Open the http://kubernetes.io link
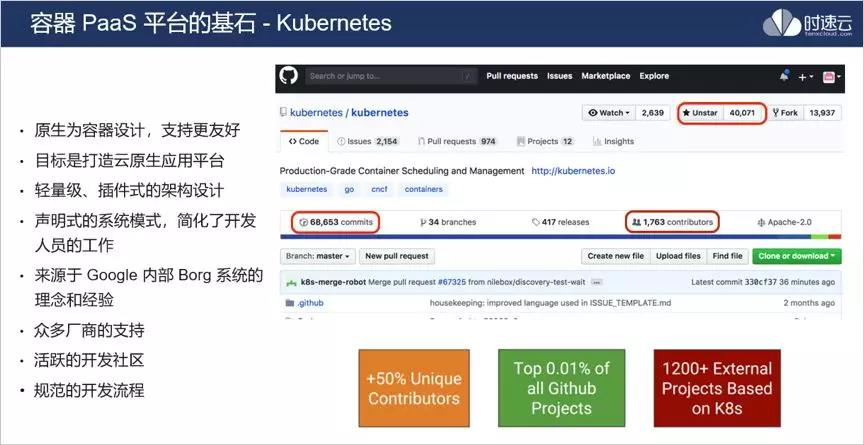The image size is (864, 445). 573,171
